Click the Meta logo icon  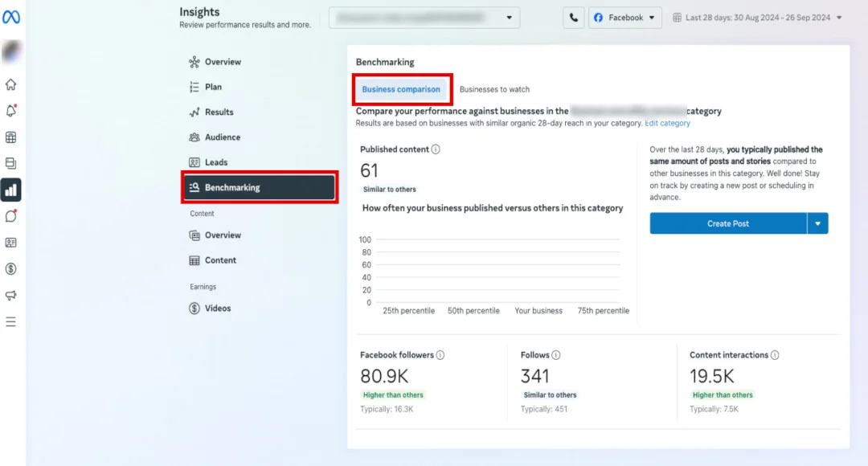tap(11, 17)
